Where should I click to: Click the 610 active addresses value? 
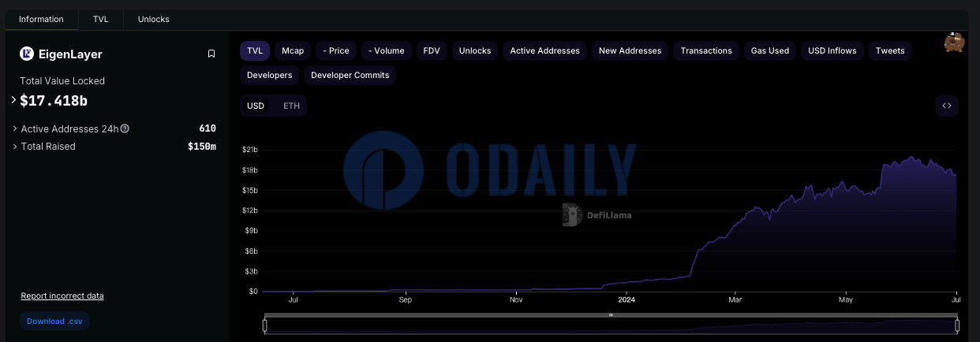[208, 128]
